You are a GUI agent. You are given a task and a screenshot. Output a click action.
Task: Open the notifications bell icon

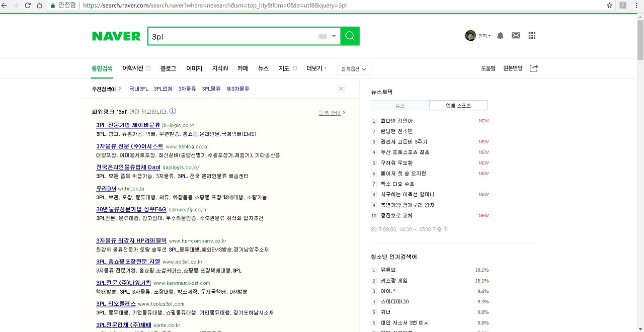[x=500, y=36]
